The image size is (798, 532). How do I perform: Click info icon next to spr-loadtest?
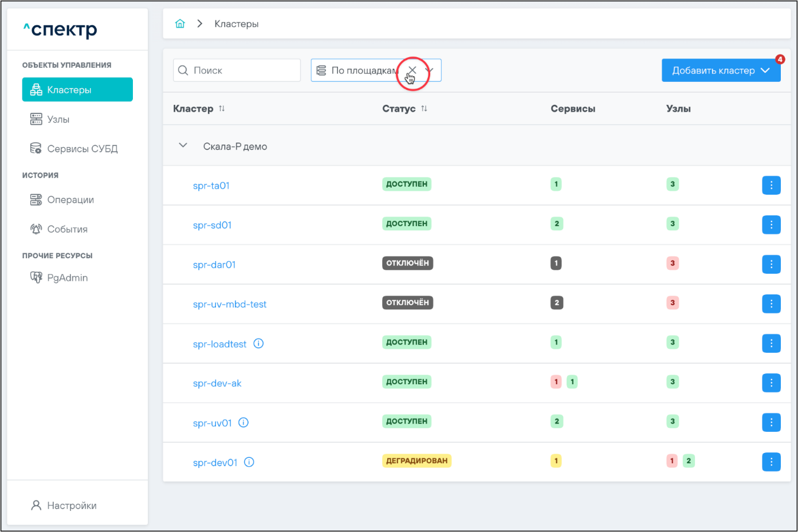pos(258,344)
